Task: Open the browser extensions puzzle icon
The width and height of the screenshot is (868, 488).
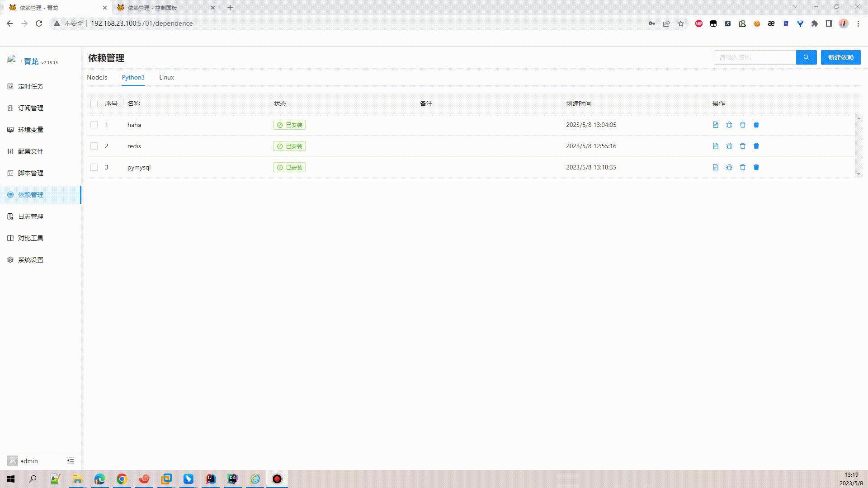Action: [814, 23]
